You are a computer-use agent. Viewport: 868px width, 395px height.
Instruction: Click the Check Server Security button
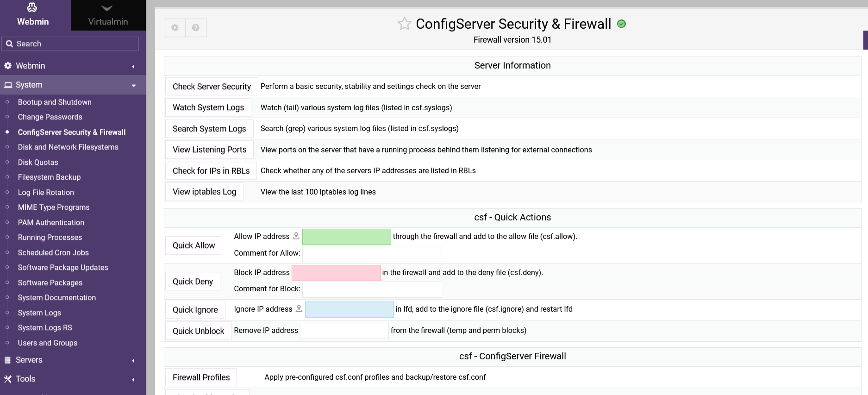[x=212, y=87]
